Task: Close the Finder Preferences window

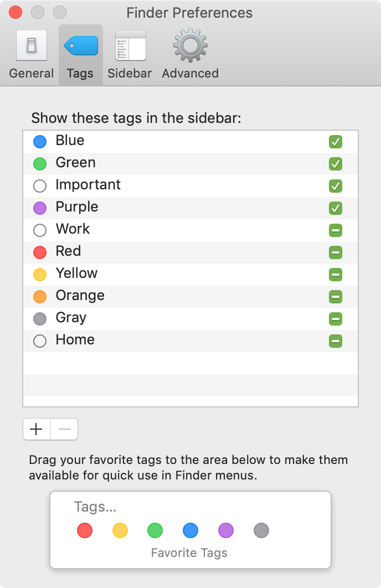Action: point(16,12)
